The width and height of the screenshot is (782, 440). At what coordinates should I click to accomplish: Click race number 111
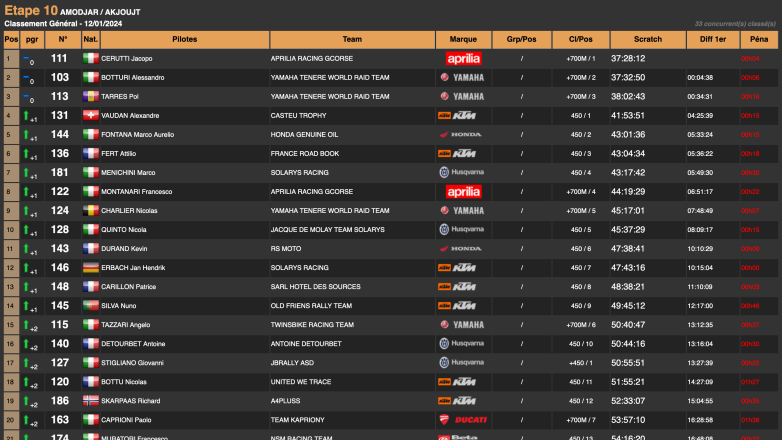[x=59, y=58]
